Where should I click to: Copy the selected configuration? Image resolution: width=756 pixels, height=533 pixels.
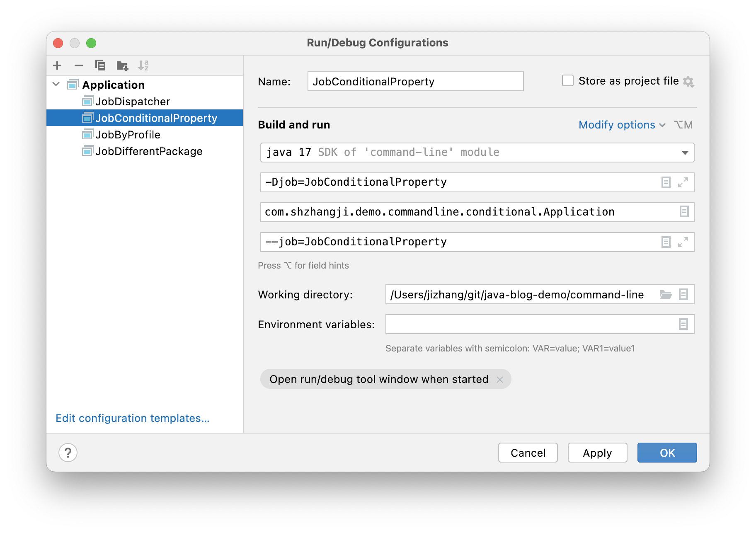(100, 65)
